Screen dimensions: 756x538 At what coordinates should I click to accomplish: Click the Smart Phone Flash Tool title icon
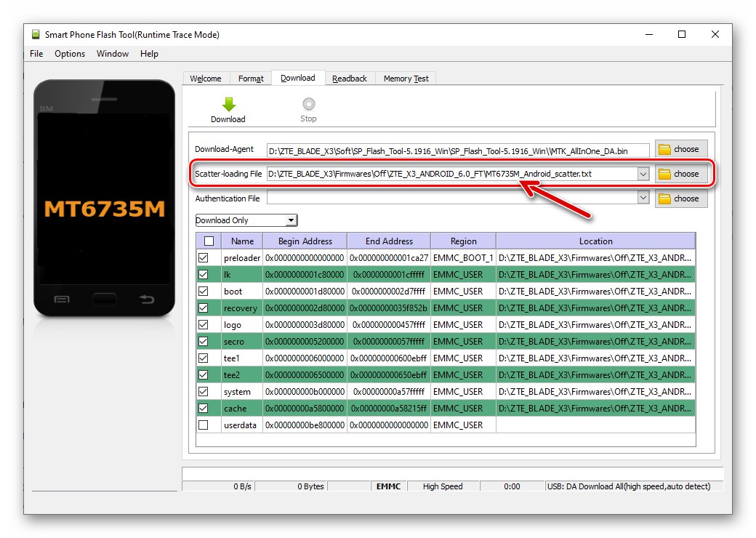36,34
